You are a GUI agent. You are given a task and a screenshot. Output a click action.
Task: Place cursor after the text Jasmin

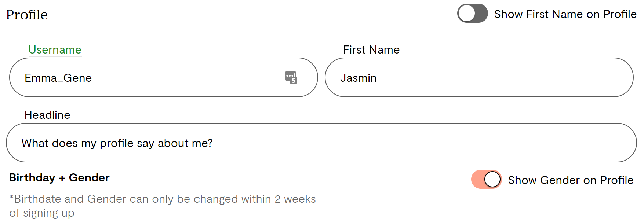[377, 78]
